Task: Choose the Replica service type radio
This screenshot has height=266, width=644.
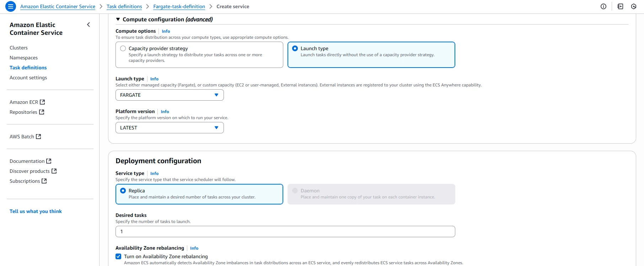Action: tap(123, 191)
